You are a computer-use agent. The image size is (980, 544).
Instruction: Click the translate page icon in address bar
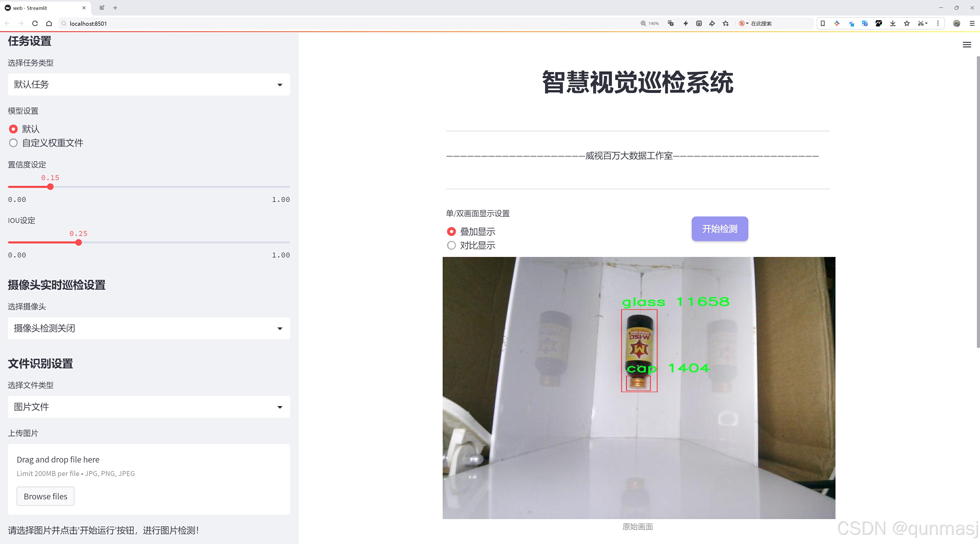point(671,23)
